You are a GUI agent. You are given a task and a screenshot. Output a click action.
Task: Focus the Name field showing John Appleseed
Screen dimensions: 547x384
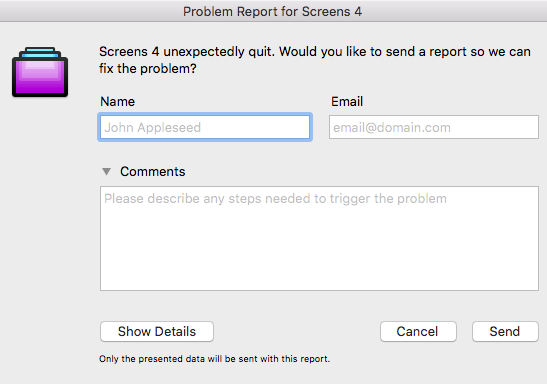[205, 127]
